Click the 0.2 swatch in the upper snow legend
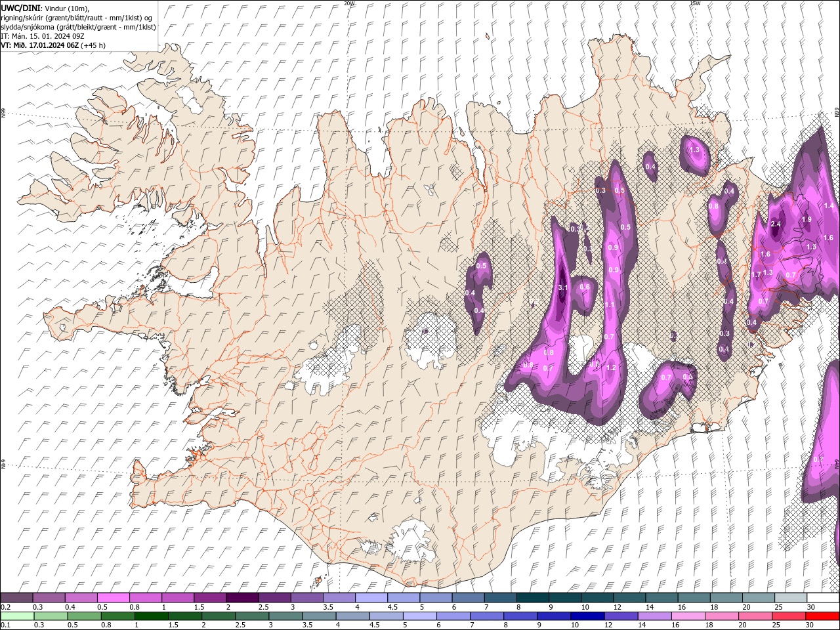Screen dimensions: 840x630 [16, 597]
